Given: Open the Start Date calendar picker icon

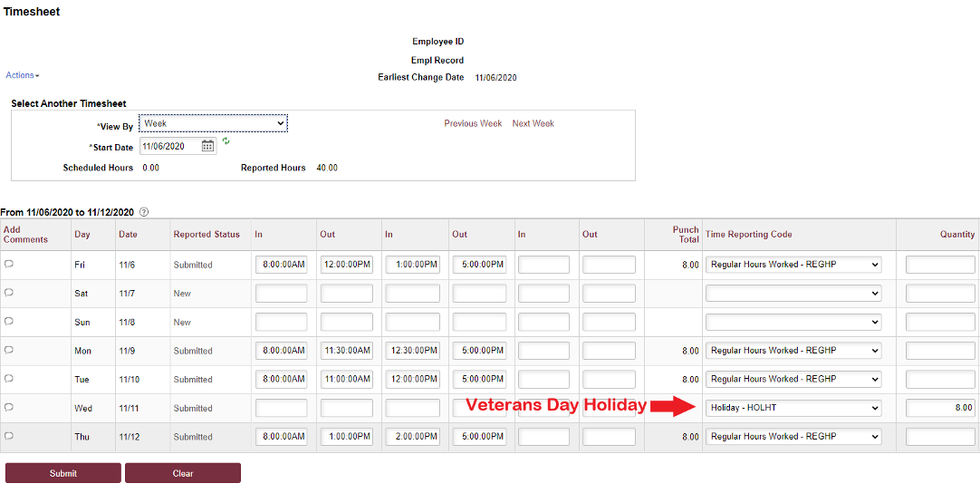Looking at the screenshot, I should 208,147.
